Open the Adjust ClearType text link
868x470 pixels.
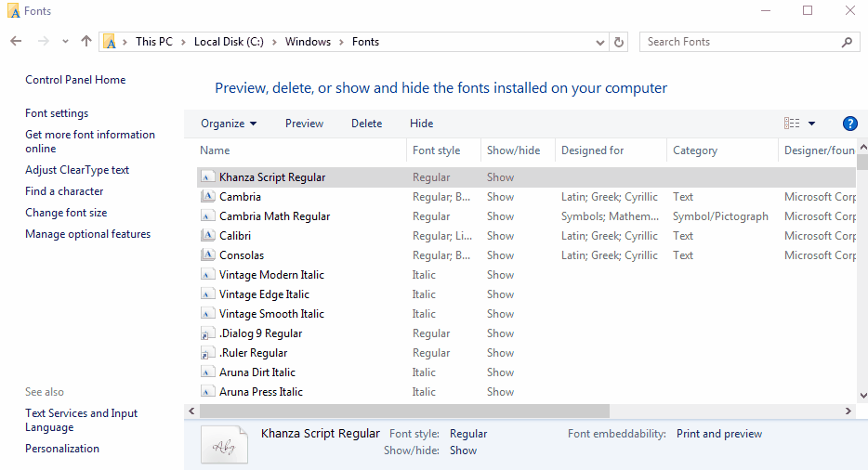click(x=77, y=170)
